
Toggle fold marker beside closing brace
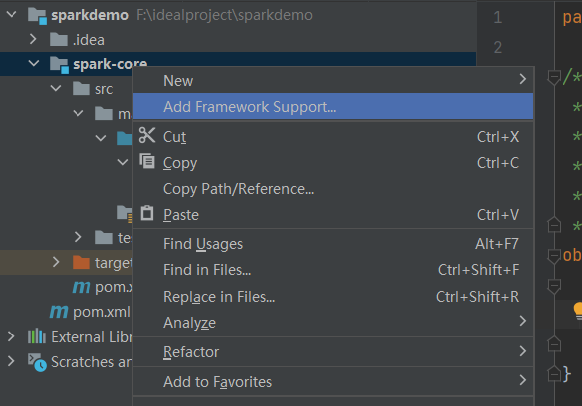554,374
